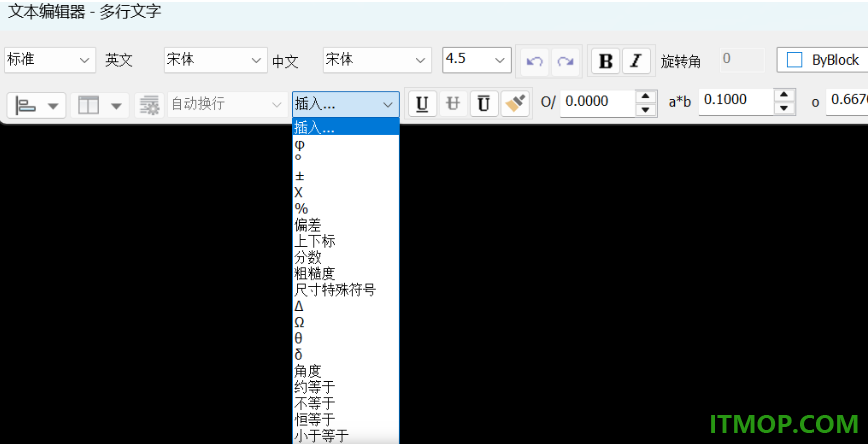Insert the ± plus-minus symbol

pos(345,176)
